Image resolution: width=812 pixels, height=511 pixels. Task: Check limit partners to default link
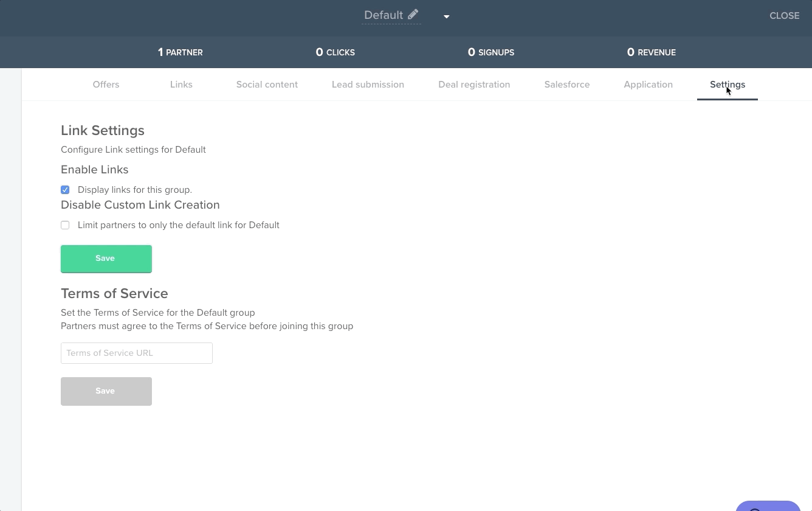coord(65,225)
